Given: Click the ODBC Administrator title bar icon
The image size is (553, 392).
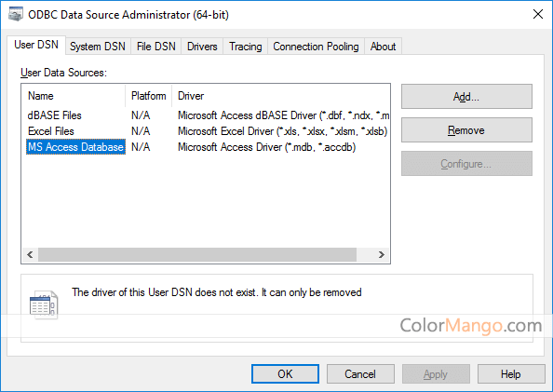Looking at the screenshot, I should coord(16,15).
